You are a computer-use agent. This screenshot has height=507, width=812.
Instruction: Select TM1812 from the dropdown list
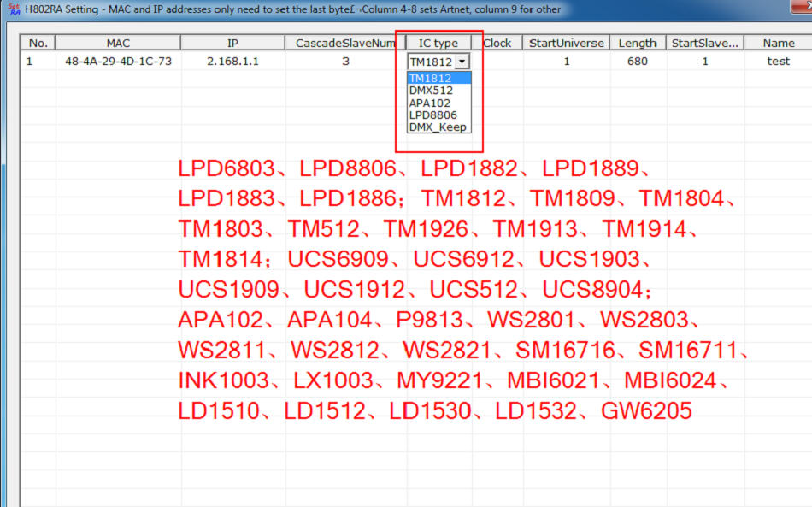click(x=439, y=78)
